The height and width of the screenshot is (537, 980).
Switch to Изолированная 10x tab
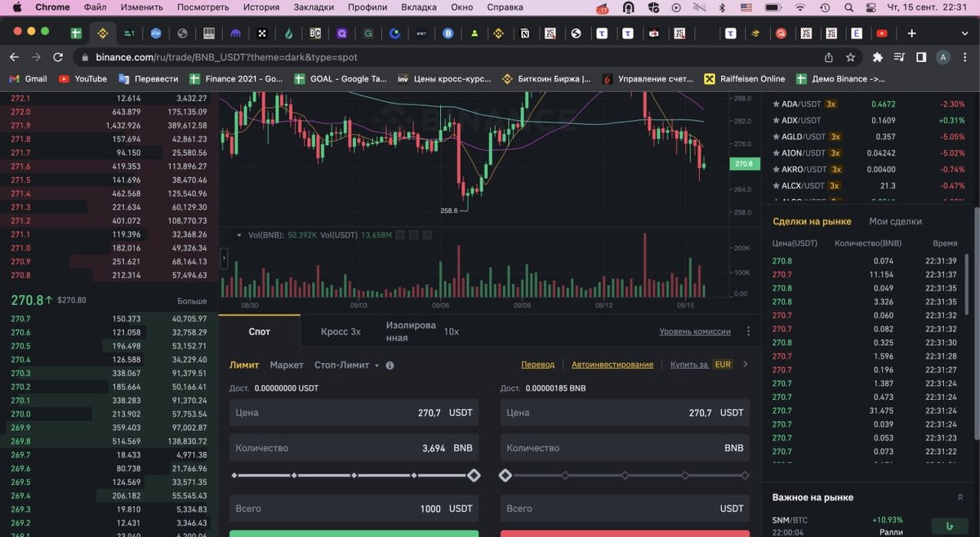422,331
